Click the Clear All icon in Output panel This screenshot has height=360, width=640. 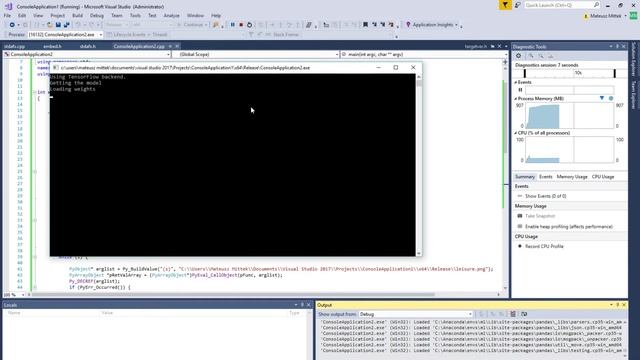click(513, 314)
